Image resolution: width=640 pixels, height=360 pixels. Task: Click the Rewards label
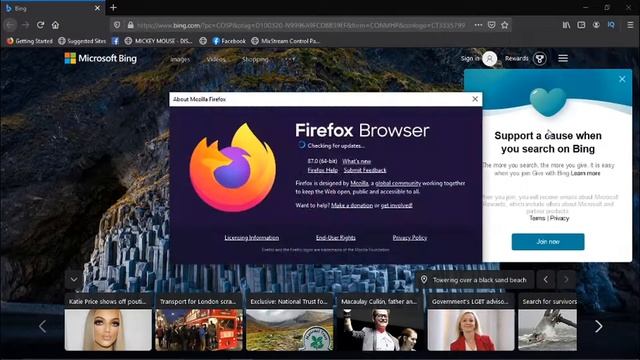[x=516, y=58]
